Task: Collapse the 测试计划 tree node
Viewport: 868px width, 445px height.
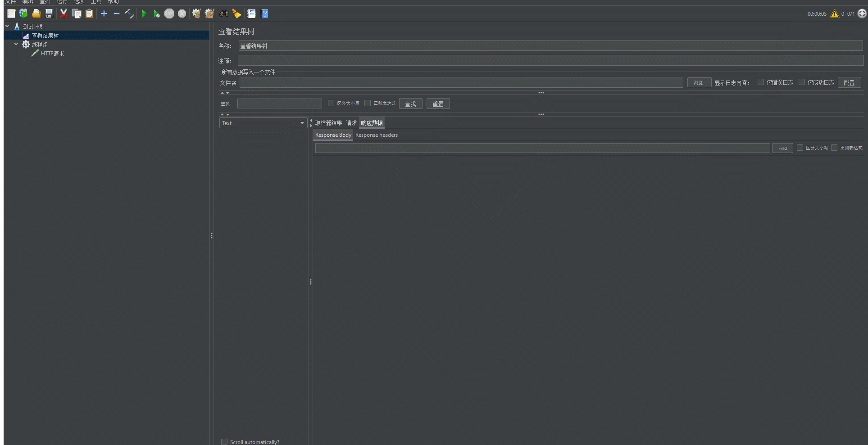Action: coord(7,27)
